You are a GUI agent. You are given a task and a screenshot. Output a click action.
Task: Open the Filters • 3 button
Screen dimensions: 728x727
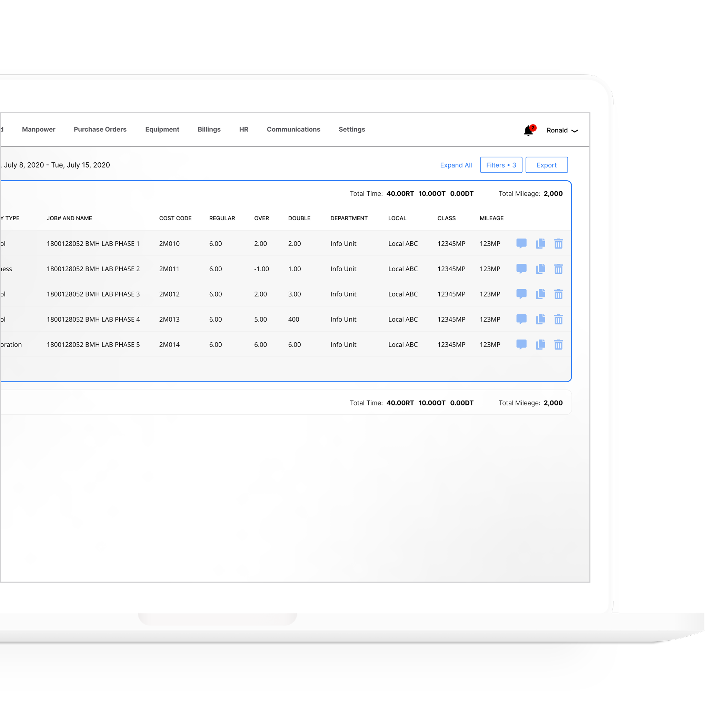[x=501, y=165]
